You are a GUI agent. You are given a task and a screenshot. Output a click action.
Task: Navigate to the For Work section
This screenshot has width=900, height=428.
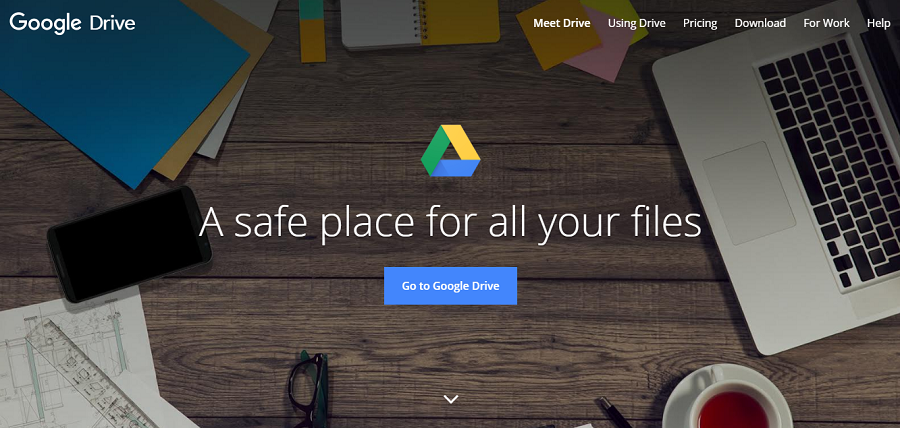click(x=826, y=23)
